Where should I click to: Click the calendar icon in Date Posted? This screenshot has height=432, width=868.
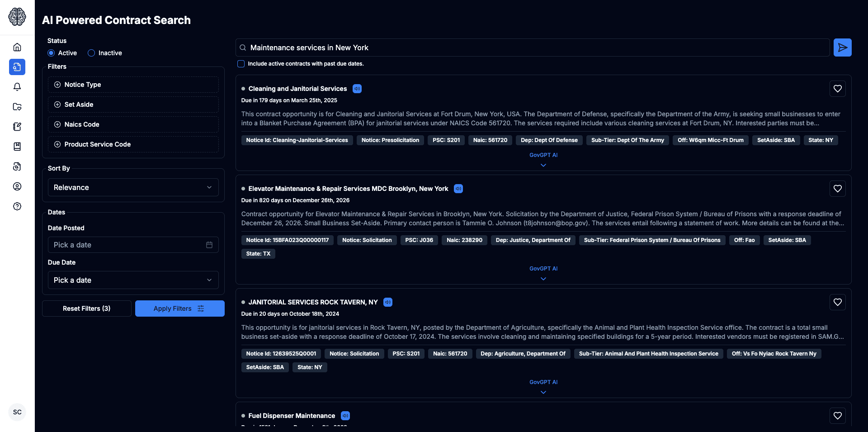point(209,245)
